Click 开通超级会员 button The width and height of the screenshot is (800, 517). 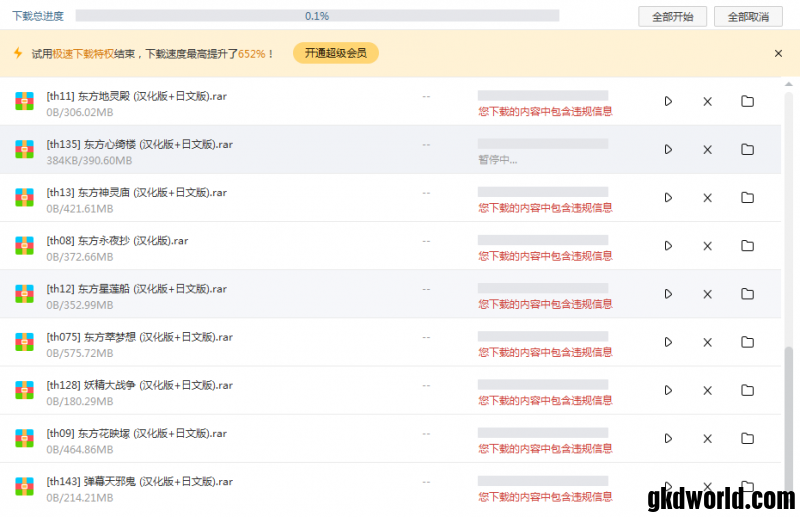pyautogui.click(x=336, y=53)
